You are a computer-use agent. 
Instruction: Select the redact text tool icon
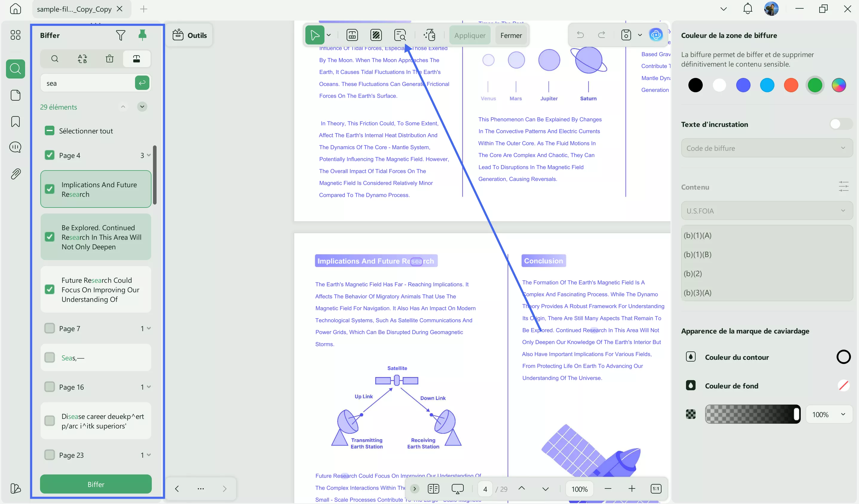[x=352, y=35]
